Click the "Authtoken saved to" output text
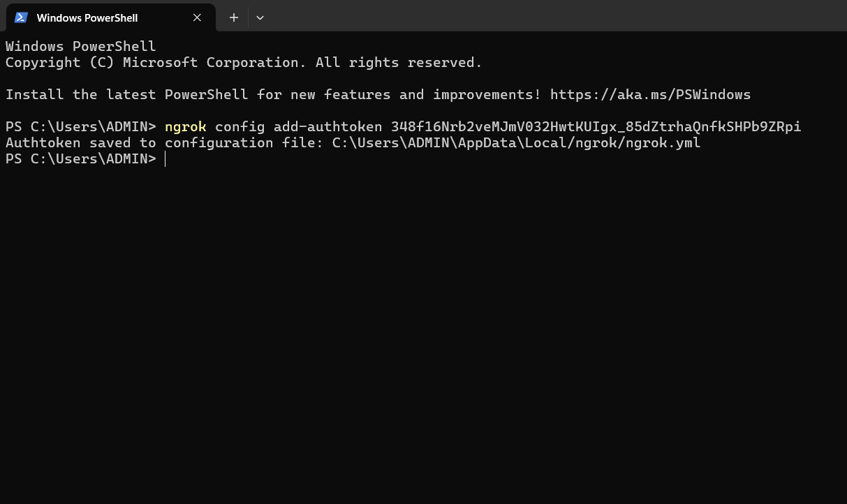 click(x=81, y=143)
